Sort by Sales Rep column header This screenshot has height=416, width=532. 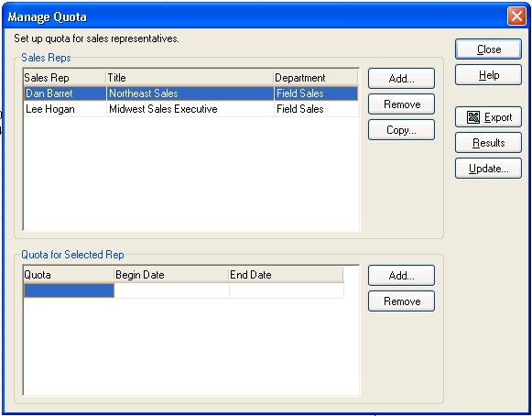click(x=64, y=78)
